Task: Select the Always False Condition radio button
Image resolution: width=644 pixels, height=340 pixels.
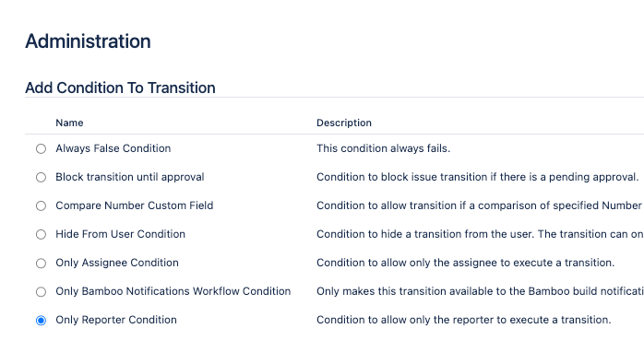Action: point(41,148)
